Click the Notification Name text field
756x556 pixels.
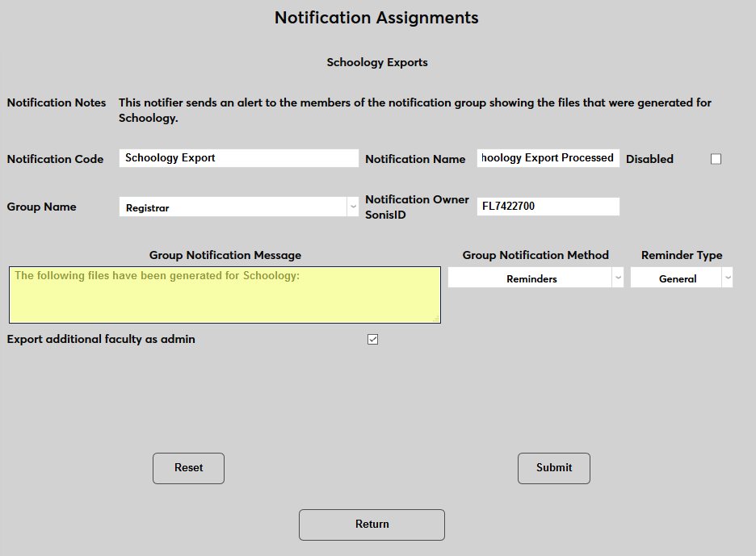pos(548,157)
